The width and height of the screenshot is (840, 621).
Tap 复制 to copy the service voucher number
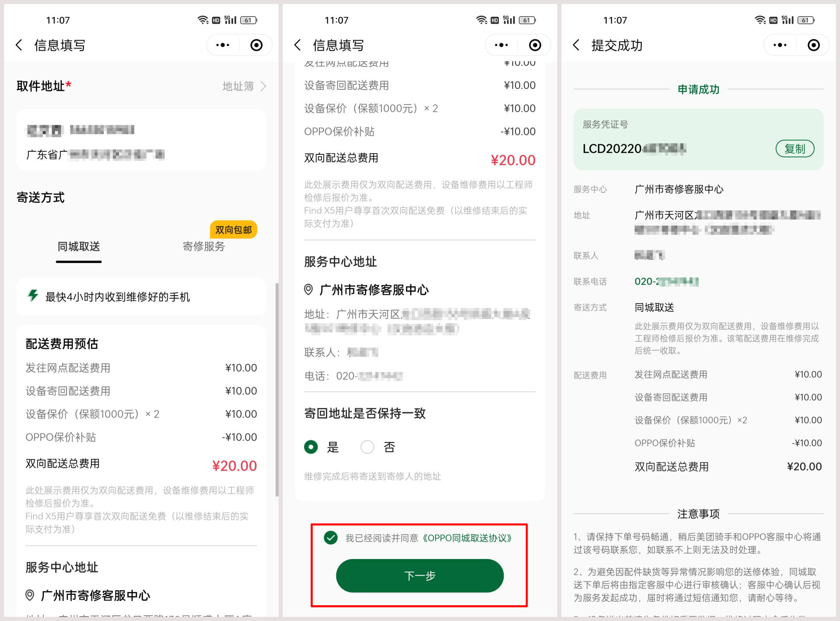click(x=795, y=149)
